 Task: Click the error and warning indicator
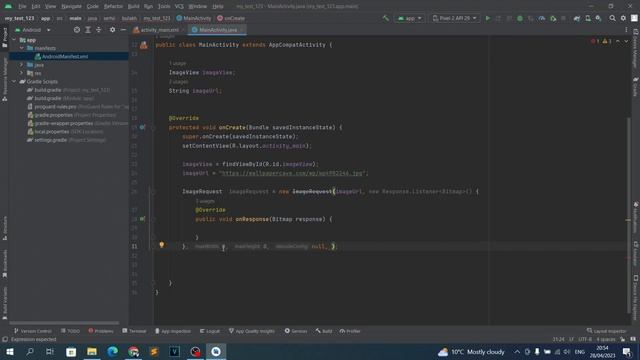601,41
